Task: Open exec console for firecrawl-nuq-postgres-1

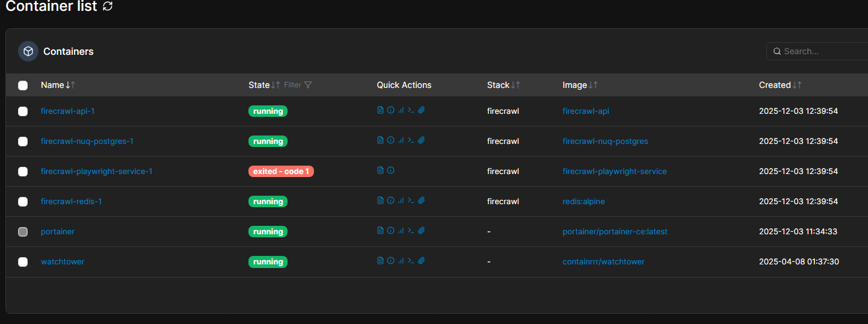Action: click(x=411, y=140)
